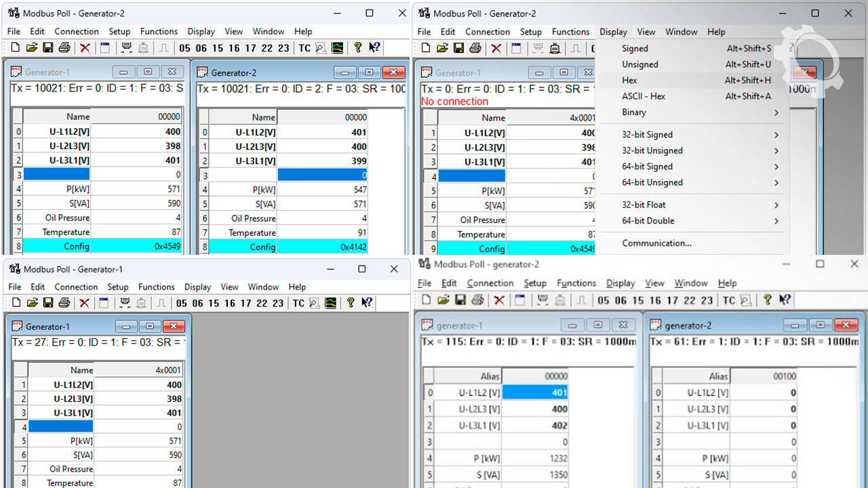Image resolution: width=868 pixels, height=488 pixels.
Task: Click Save disk icon in lowercase generator-2 main window
Action: [x=460, y=300]
